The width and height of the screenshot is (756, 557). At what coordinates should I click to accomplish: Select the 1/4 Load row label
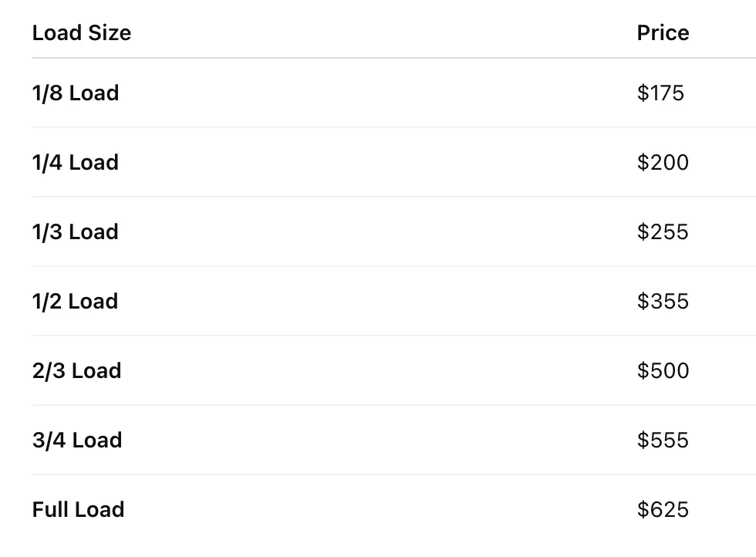click(76, 163)
